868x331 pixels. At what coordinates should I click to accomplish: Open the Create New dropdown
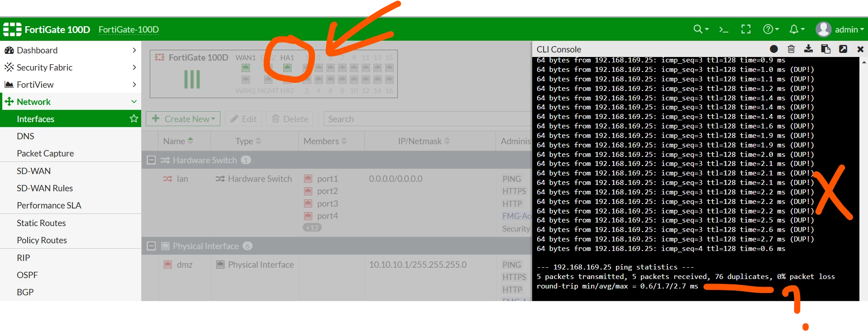point(183,119)
